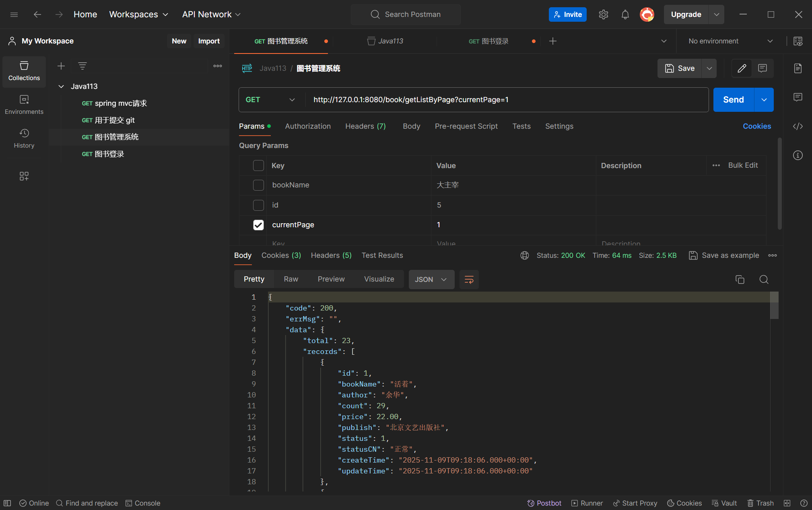Viewport: 812px width, 510px height.
Task: Open the code snippet icon
Action: pos(798,126)
